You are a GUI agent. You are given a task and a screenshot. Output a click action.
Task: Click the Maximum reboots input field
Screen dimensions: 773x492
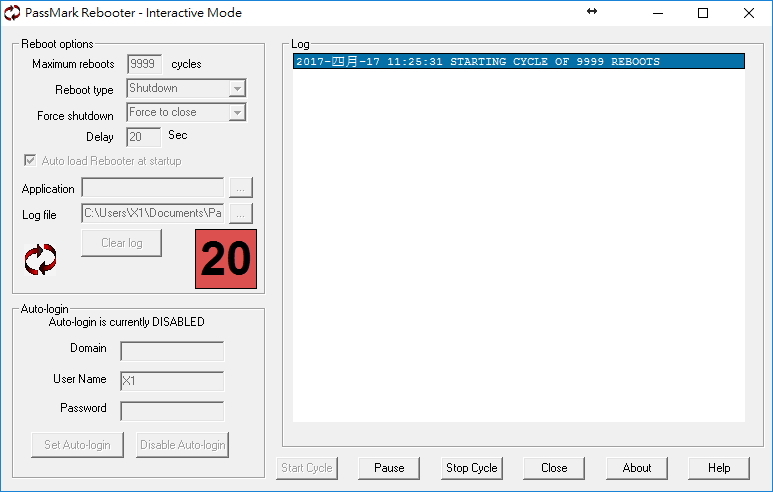144,64
